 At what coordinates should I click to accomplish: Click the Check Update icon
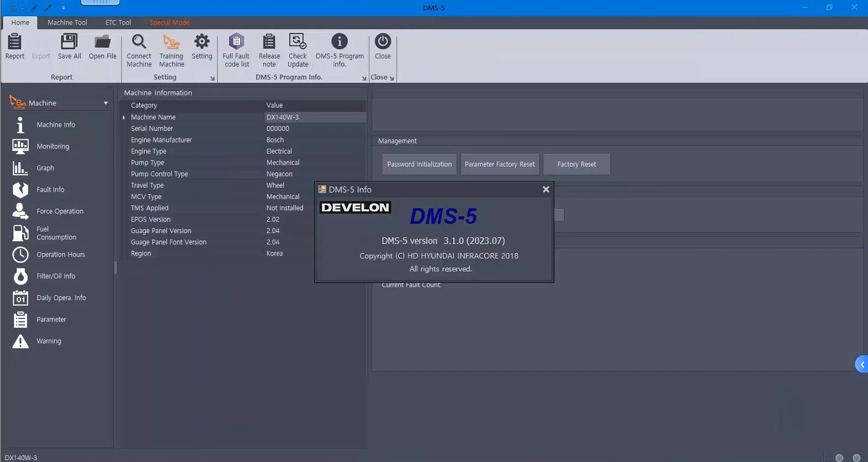coord(298,42)
